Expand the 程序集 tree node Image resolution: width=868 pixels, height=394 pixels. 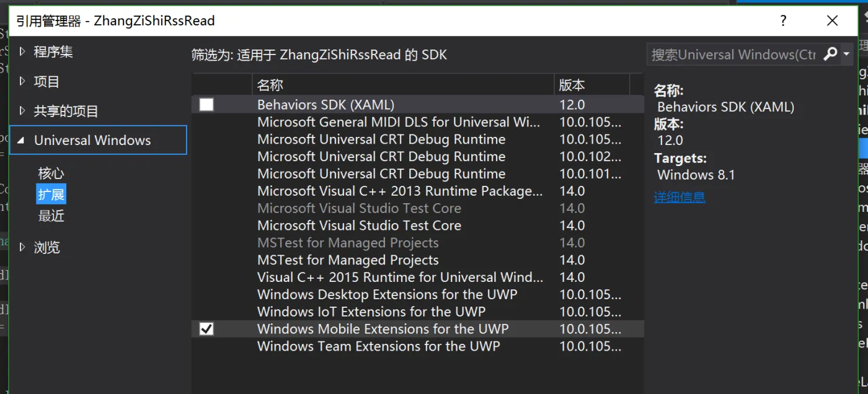point(22,51)
